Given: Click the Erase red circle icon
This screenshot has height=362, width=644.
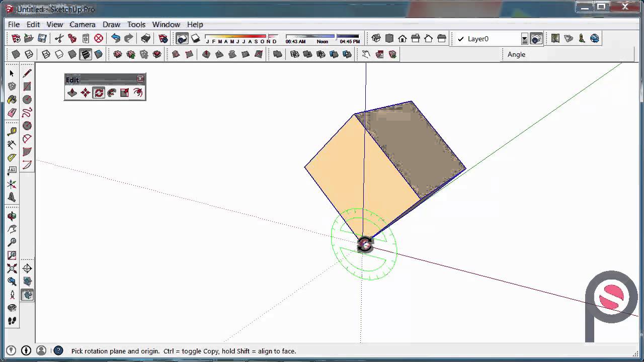Looking at the screenshot, I should click(x=99, y=38).
